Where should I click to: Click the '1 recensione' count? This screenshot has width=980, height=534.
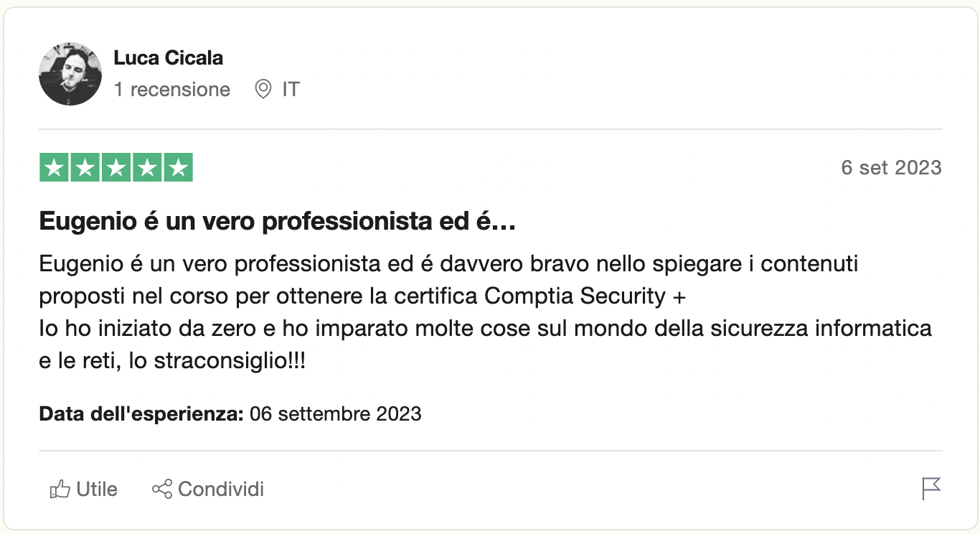tap(172, 90)
